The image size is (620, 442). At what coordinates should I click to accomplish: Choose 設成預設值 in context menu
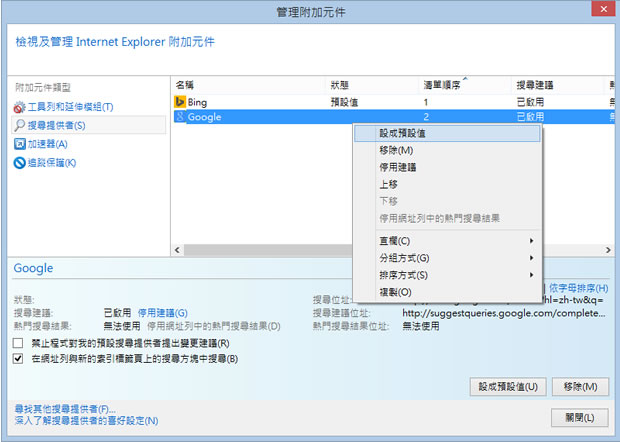click(x=447, y=133)
